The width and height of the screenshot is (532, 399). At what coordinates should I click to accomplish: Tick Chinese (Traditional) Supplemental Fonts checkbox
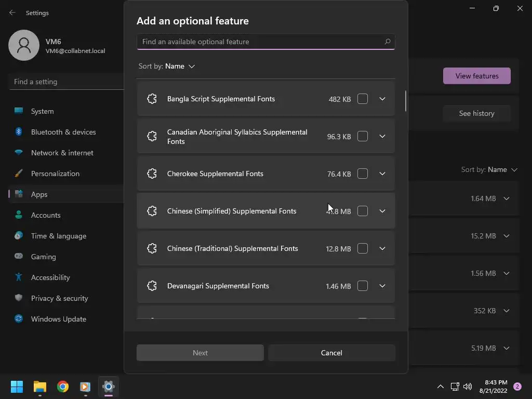363,248
